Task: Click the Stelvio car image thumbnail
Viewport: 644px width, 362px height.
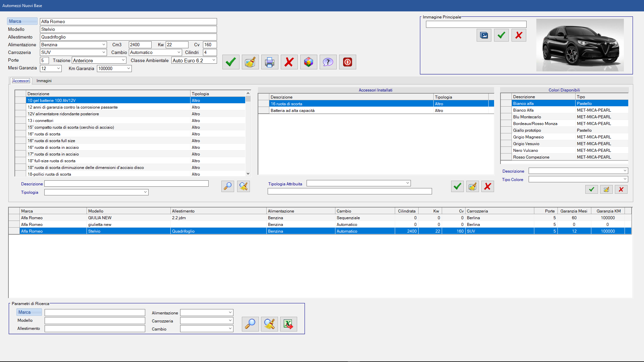Action: (x=580, y=45)
